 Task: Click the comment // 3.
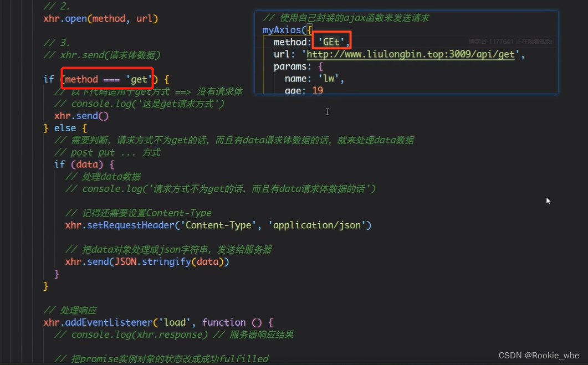(57, 43)
